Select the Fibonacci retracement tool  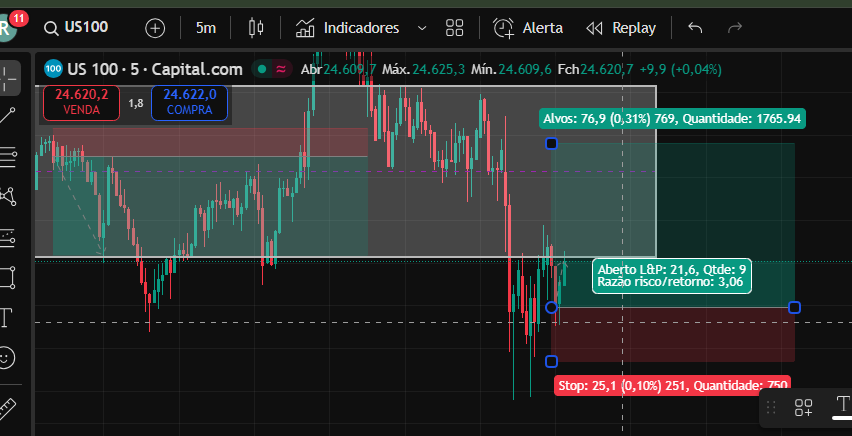point(8,156)
